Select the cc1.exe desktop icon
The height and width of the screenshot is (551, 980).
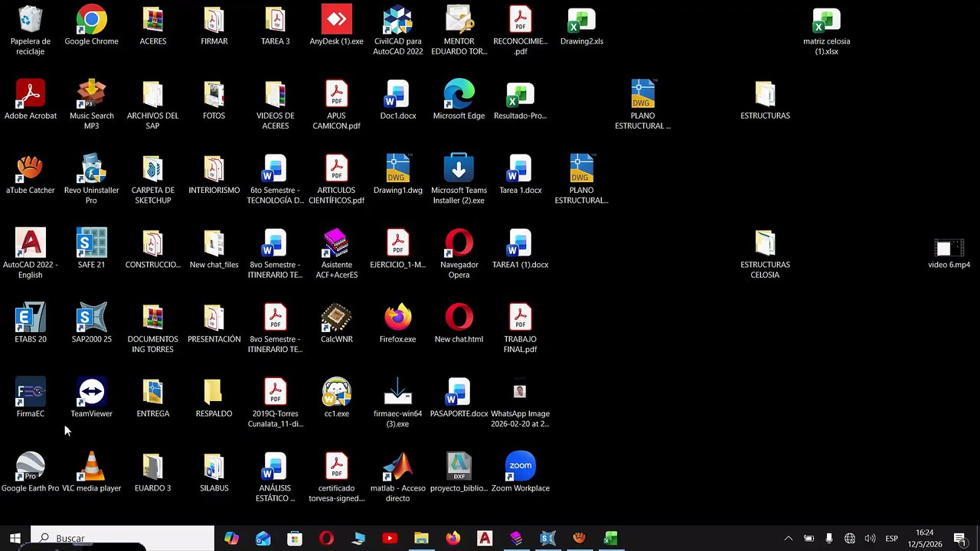337,398
